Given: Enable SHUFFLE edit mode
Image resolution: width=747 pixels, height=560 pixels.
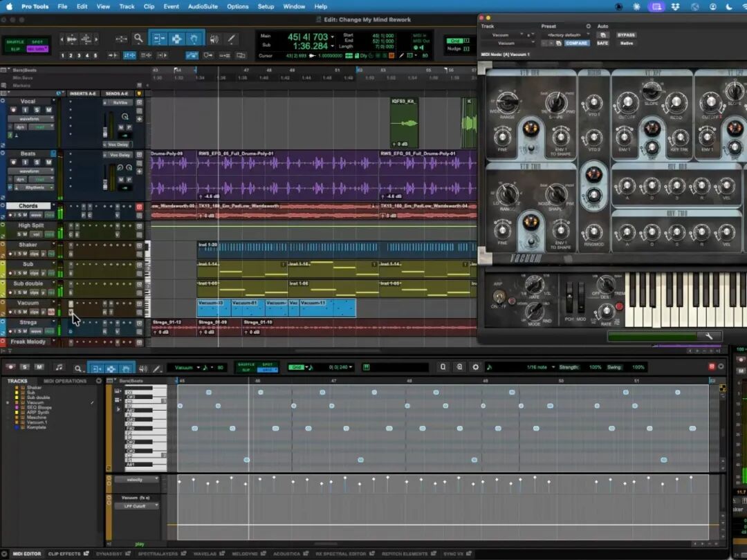Looking at the screenshot, I should click(x=15, y=42).
